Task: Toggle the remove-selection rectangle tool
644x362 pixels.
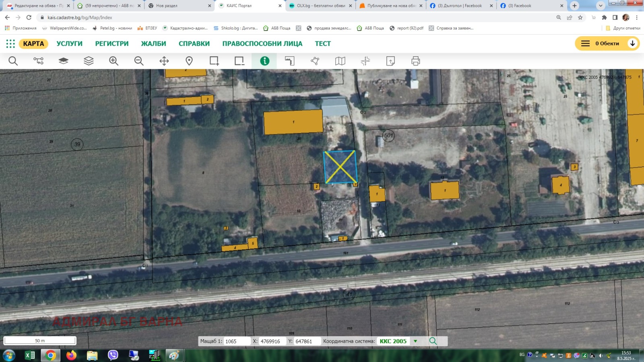Action: 239,61
